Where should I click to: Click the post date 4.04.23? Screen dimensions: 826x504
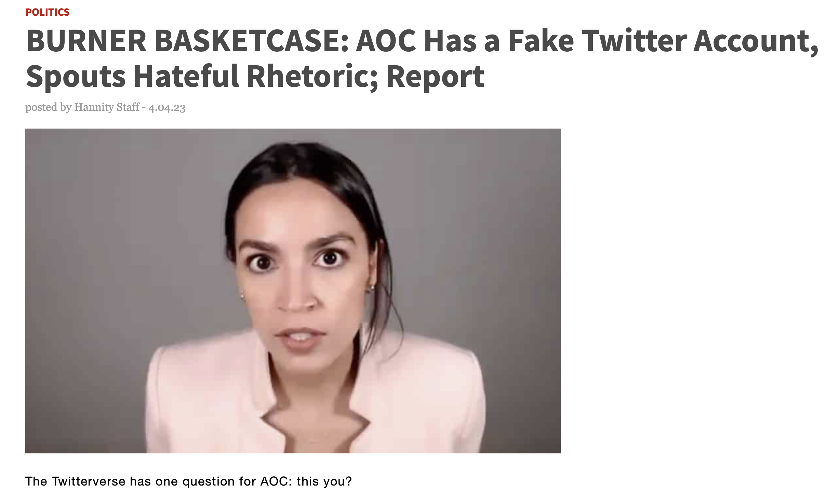pyautogui.click(x=167, y=108)
